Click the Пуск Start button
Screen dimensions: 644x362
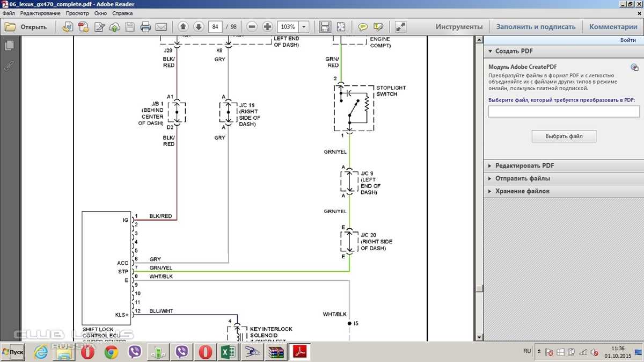click(13, 352)
